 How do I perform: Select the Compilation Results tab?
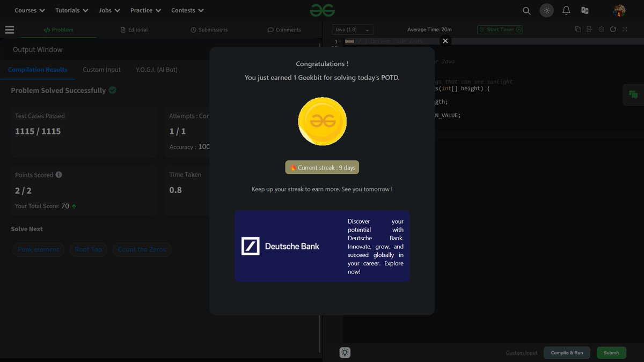pos(38,70)
